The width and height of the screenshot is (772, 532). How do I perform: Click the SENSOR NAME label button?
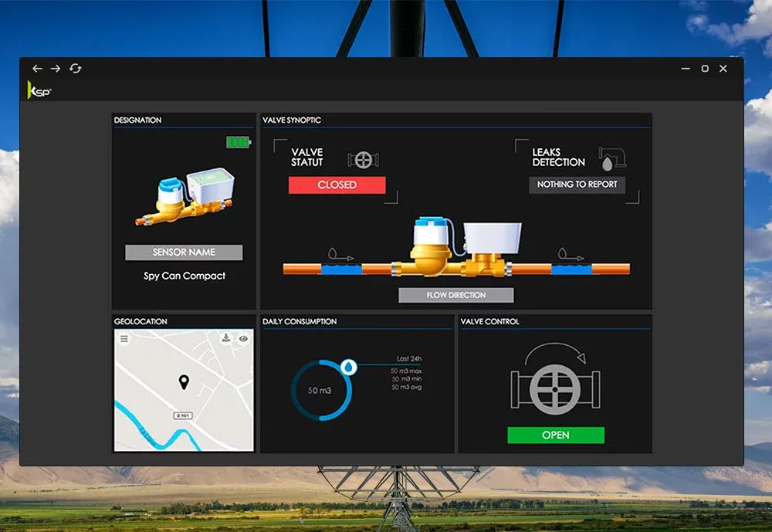(184, 252)
